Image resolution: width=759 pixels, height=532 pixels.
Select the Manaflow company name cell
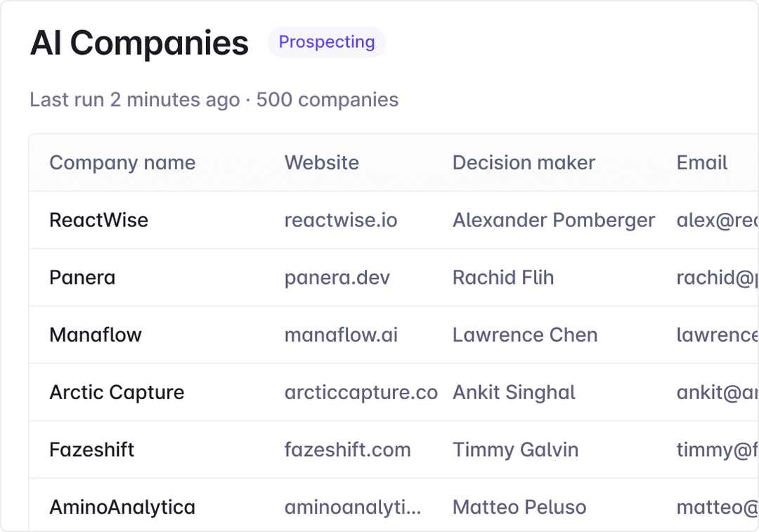(96, 335)
